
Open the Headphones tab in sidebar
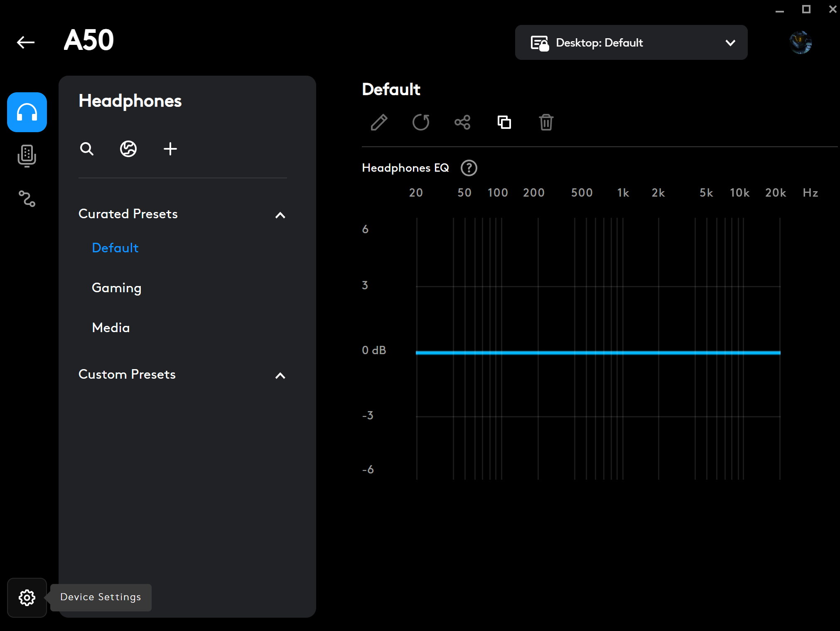(x=27, y=112)
